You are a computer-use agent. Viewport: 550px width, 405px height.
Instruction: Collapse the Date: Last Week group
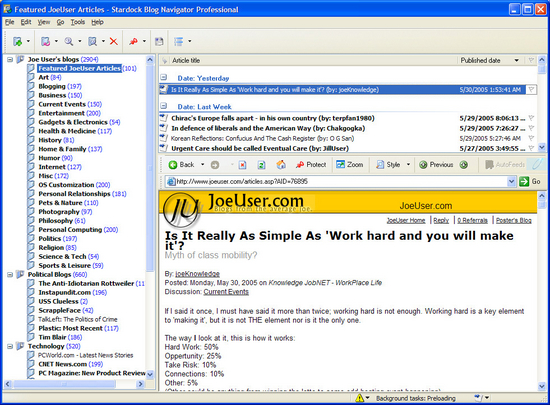(x=164, y=105)
